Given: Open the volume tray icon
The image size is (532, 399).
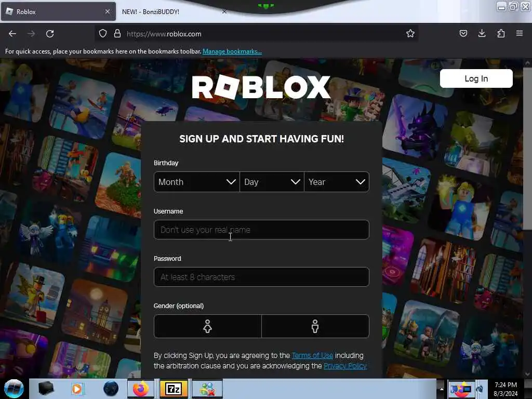Looking at the screenshot, I should pos(480,389).
